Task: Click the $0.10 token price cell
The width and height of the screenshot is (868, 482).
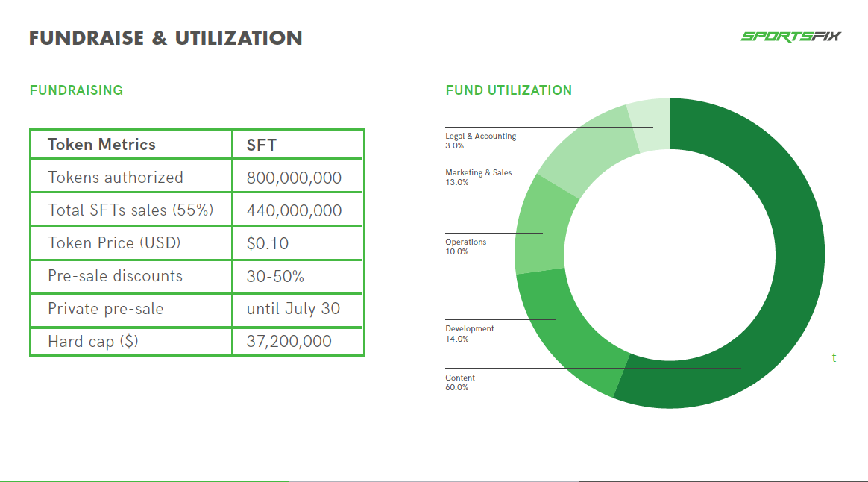Action: tap(298, 243)
